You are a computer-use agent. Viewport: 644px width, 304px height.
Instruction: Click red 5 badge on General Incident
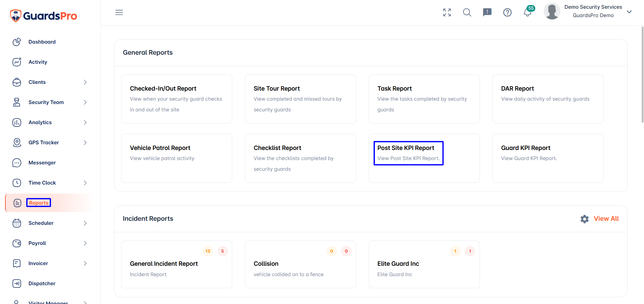click(x=222, y=251)
